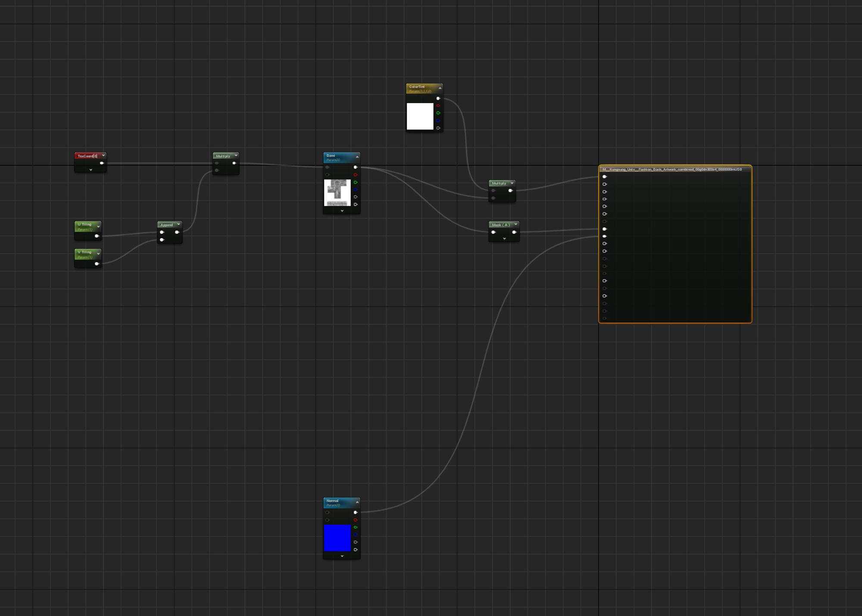The width and height of the screenshot is (862, 616).
Task: Click Base texture blue channel pin
Action: (x=356, y=190)
